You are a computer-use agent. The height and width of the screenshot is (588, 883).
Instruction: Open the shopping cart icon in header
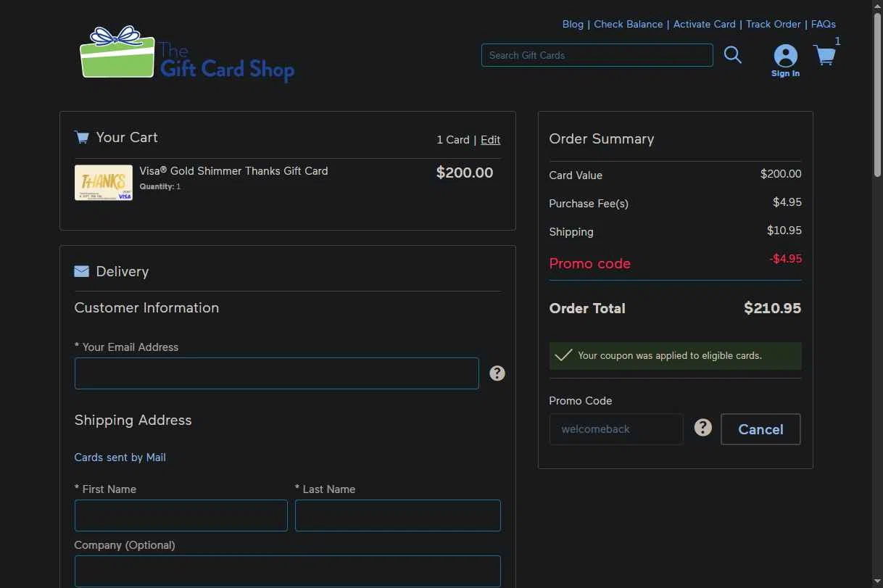824,55
